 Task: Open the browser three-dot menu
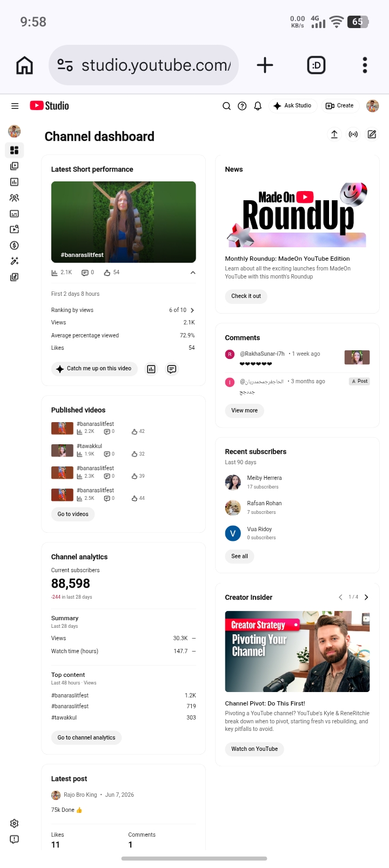click(365, 65)
